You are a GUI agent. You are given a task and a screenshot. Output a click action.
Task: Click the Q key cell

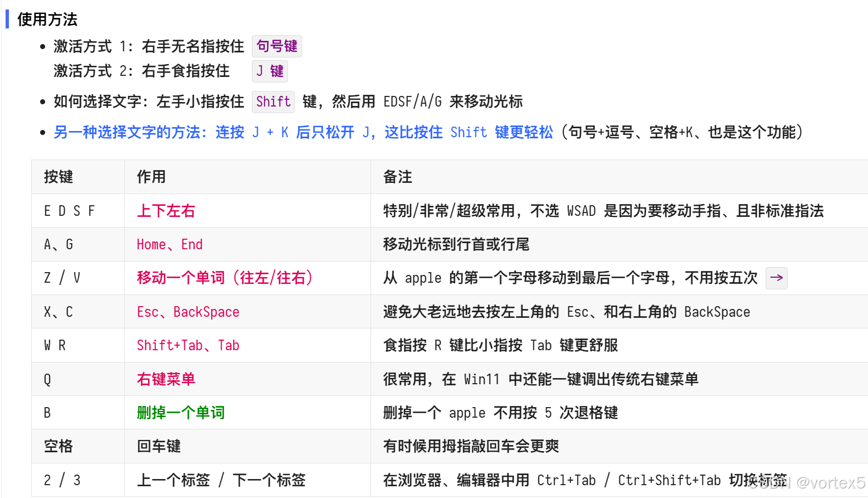(x=78, y=379)
